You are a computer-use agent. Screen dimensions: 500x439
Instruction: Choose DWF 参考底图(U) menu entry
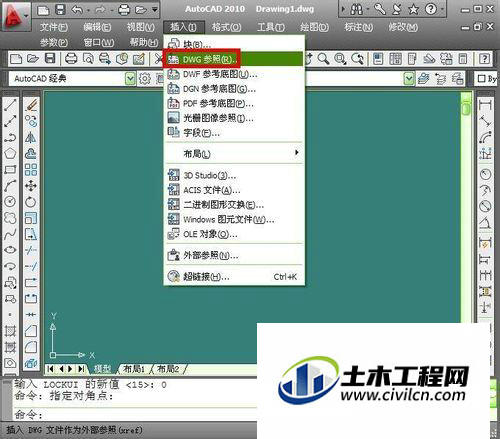coord(234,74)
